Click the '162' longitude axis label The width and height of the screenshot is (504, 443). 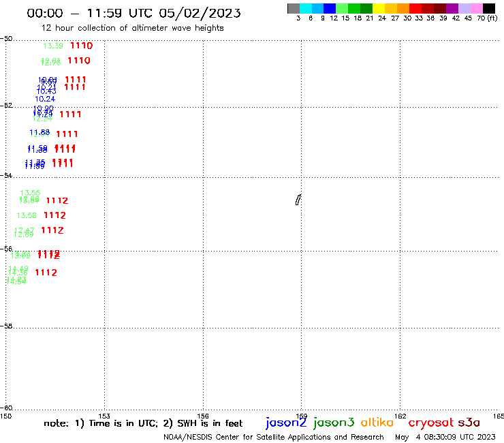(400, 416)
